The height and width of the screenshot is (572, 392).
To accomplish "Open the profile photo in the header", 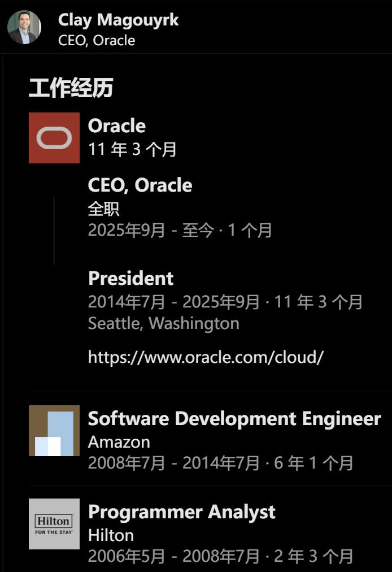I will point(24,27).
